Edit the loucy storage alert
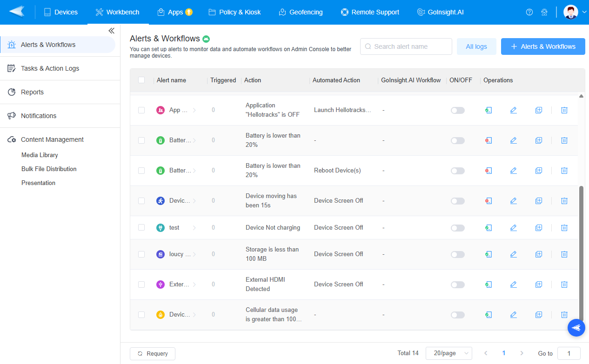The image size is (589, 364). pos(514,254)
